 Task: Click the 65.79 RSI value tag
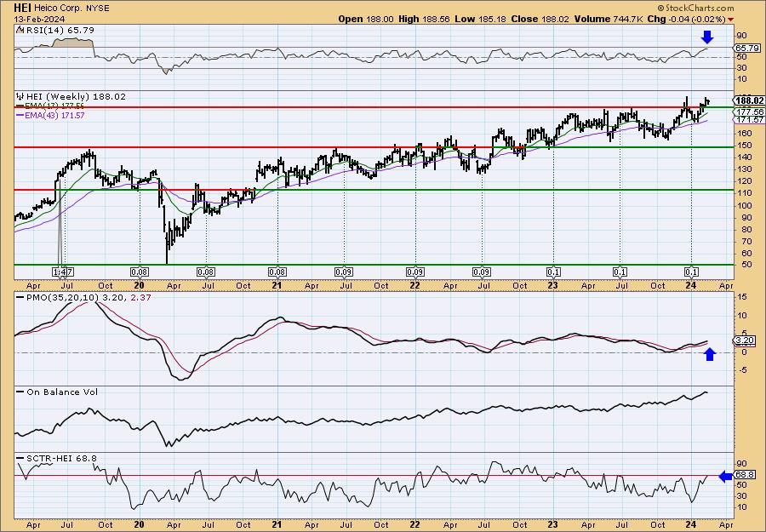pos(747,48)
